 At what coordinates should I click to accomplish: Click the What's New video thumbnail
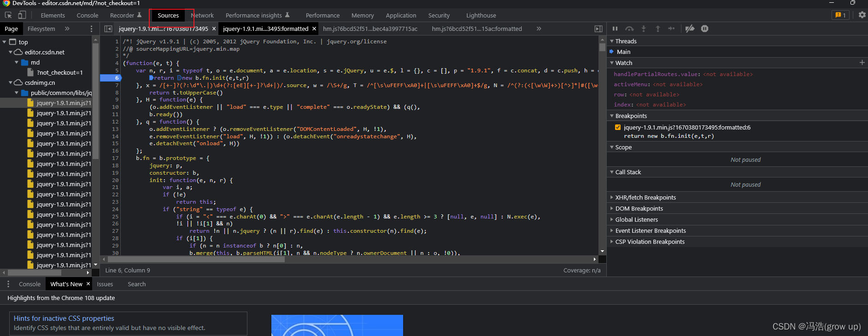pos(337,325)
